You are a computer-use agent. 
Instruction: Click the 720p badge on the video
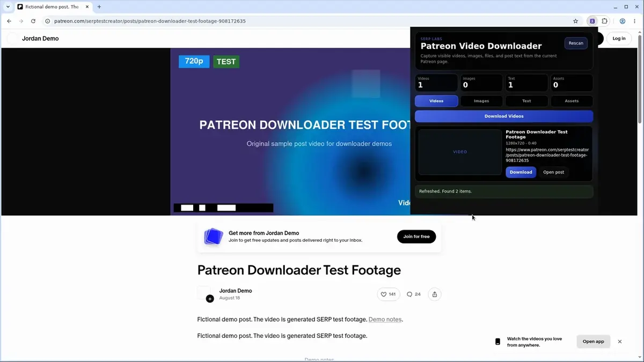(194, 61)
